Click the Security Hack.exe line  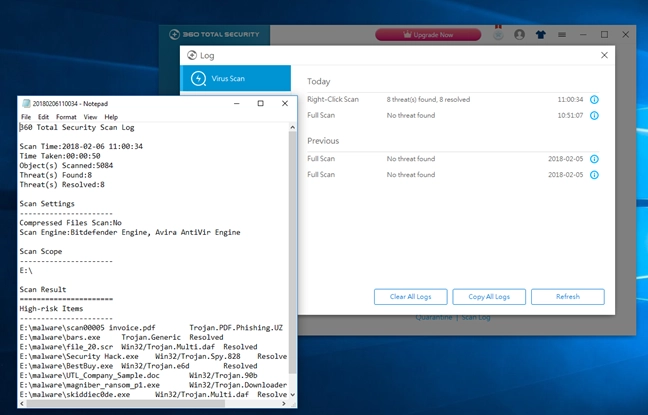tap(153, 356)
